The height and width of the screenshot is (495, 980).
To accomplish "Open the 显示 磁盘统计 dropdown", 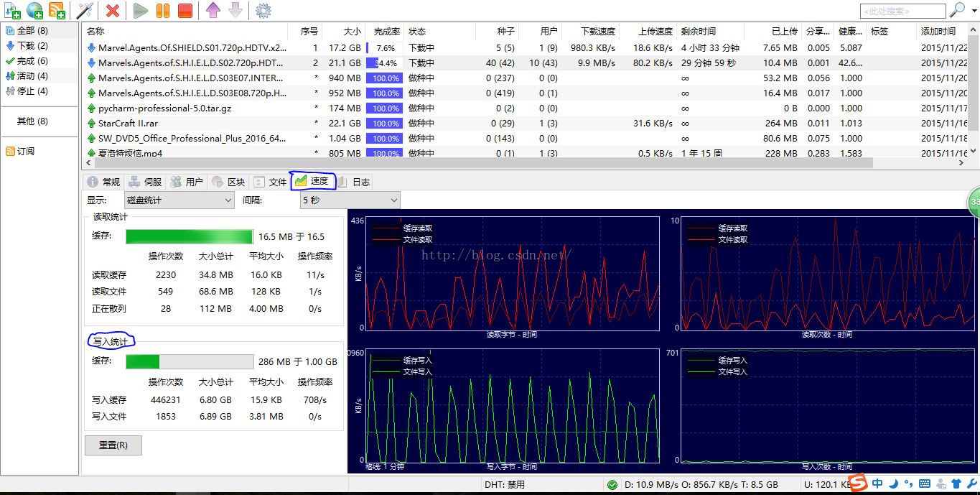I will tap(179, 200).
